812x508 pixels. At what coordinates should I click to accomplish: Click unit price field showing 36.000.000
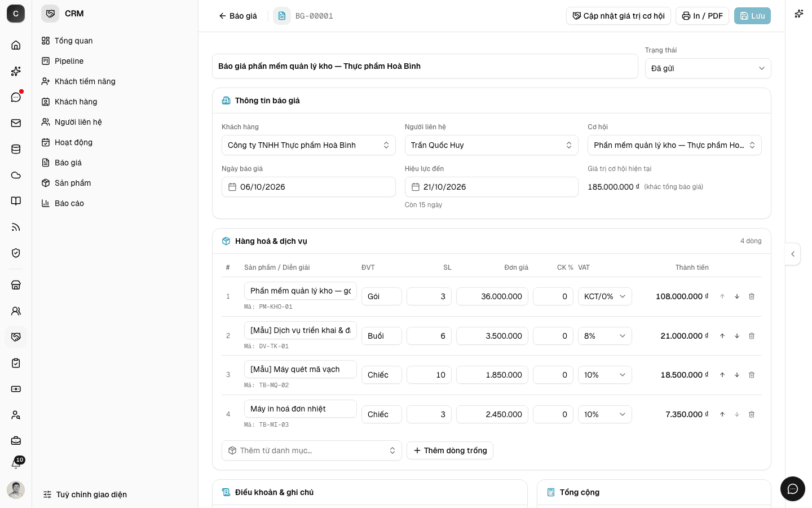(x=492, y=296)
